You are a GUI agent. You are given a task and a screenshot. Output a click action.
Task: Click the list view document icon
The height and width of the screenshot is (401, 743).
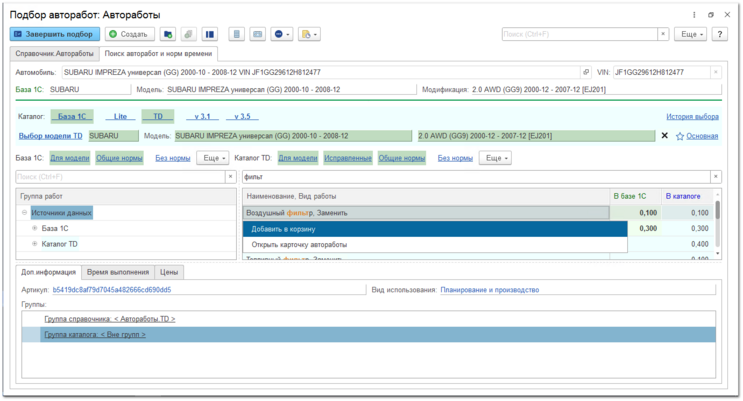pos(237,34)
